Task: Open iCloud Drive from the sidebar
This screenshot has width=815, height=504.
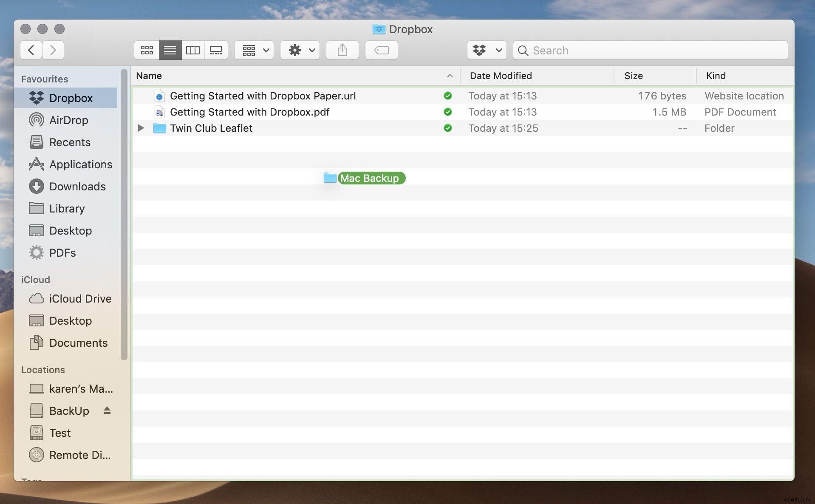Action: [x=80, y=299]
